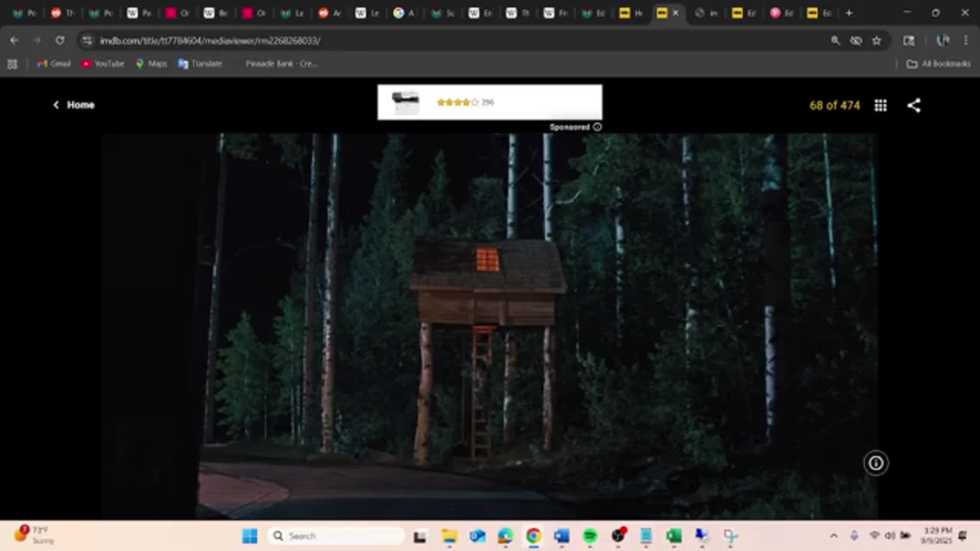Click the treehouse photo
This screenshot has height=551, width=980.
490,327
